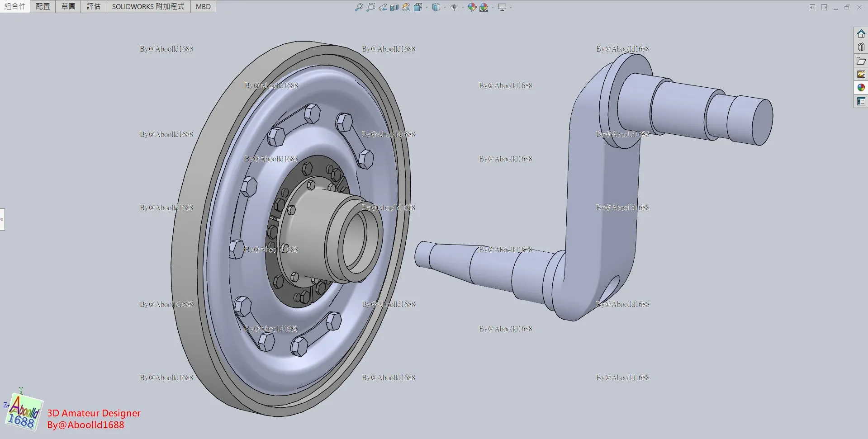Click the Apply Scene icon
This screenshot has height=439, width=868.
[484, 7]
